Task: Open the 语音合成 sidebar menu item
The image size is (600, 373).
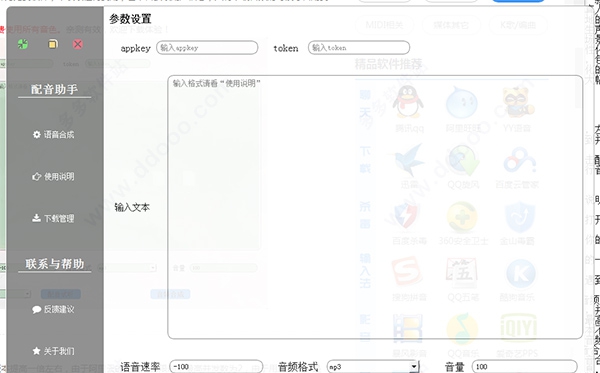Action: [54, 134]
